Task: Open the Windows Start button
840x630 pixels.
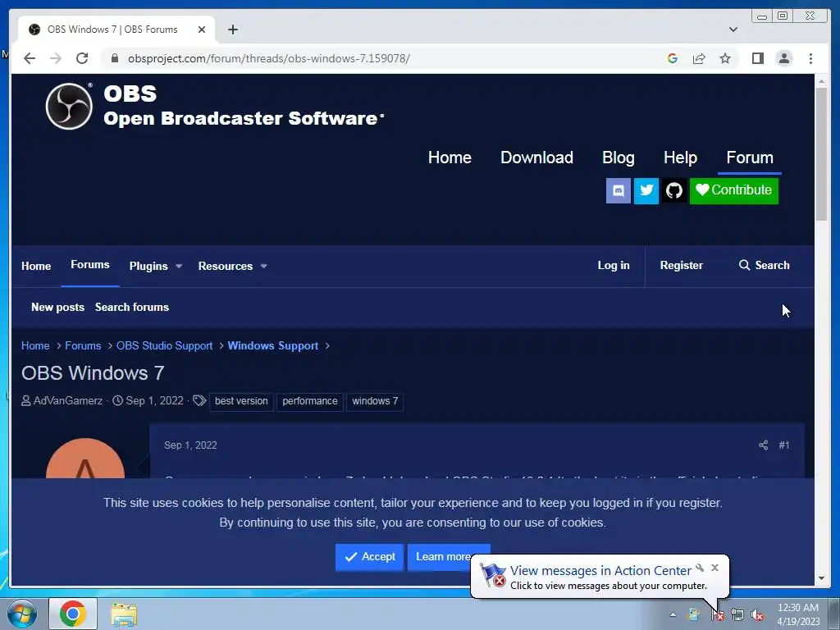Action: point(22,614)
